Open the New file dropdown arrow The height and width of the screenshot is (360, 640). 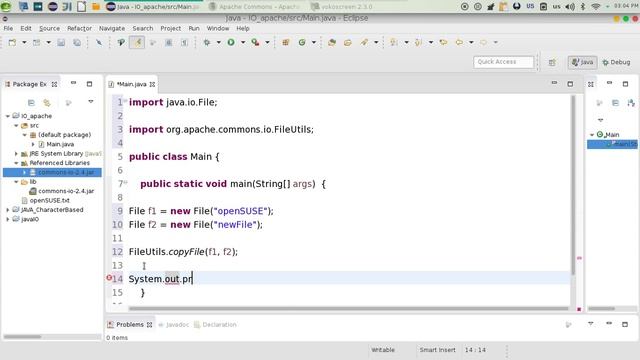24,42
